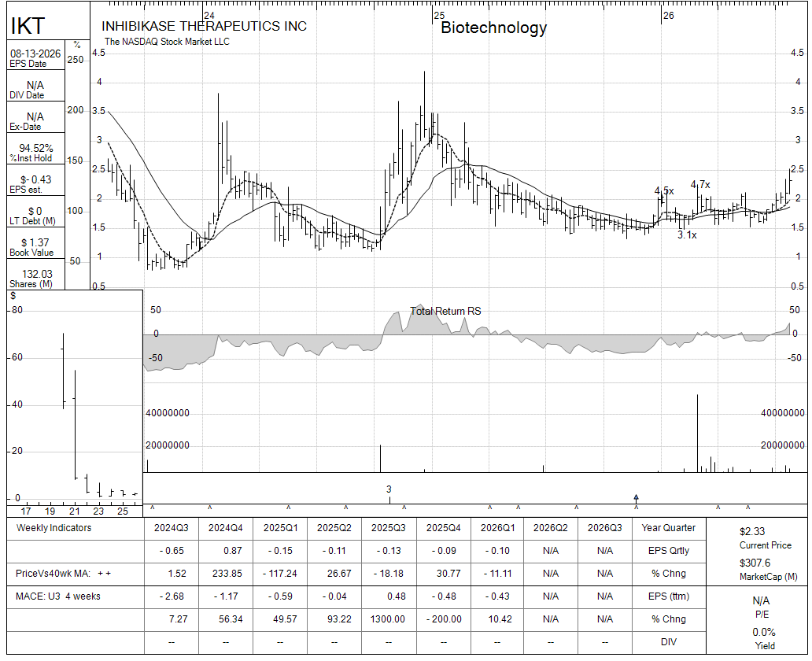
Task: Select the 93.22 percent change cell
Action: (339, 619)
